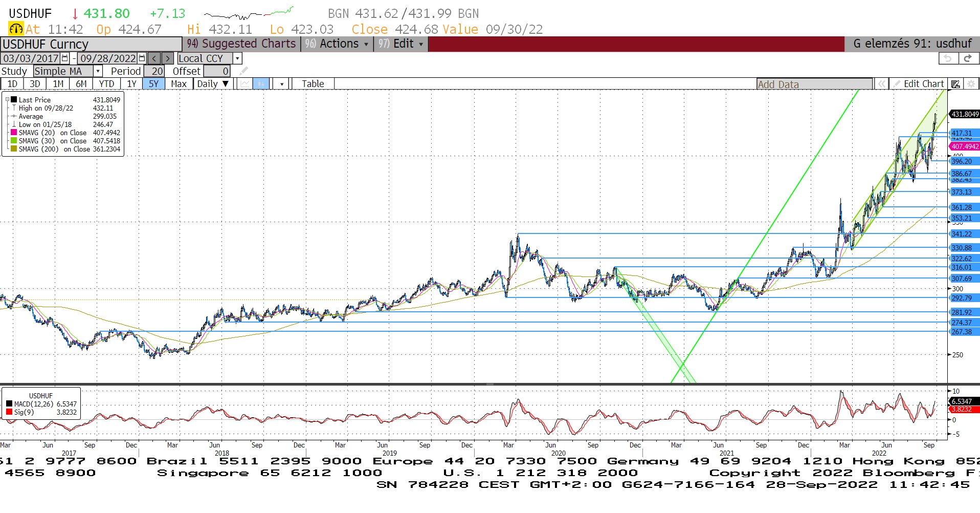Image resolution: width=980 pixels, height=513 pixels.
Task: Click the intraday sparkline mini chart
Action: pyautogui.click(x=249, y=13)
